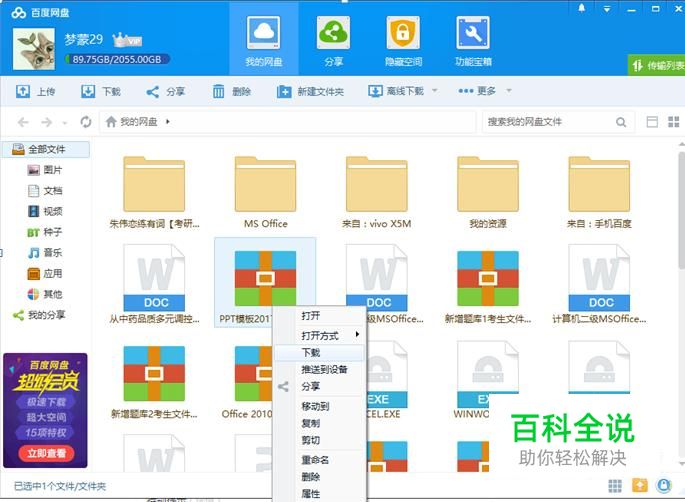The width and height of the screenshot is (685, 502).
Task: Select 文档 category in sidebar
Action: pos(45,190)
